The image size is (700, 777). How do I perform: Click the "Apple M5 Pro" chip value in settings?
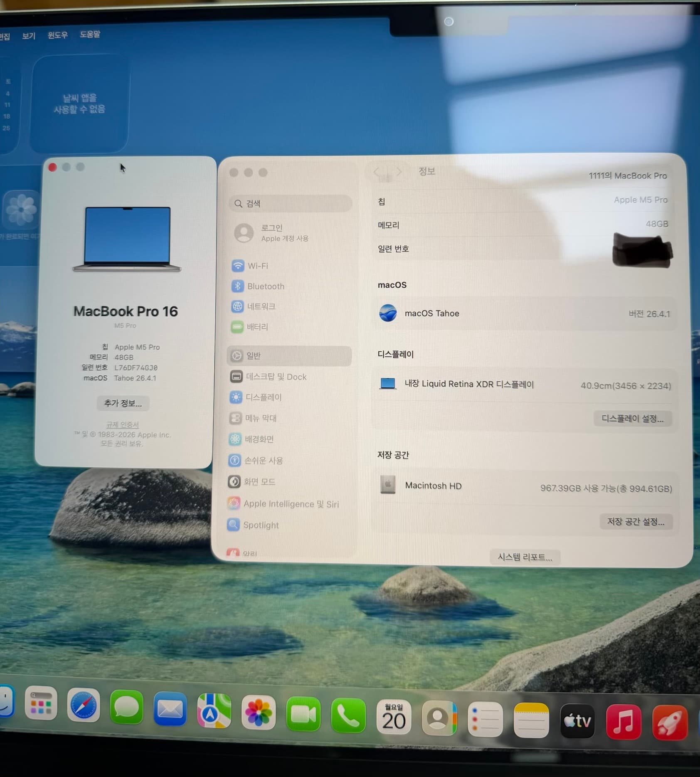[x=641, y=200]
